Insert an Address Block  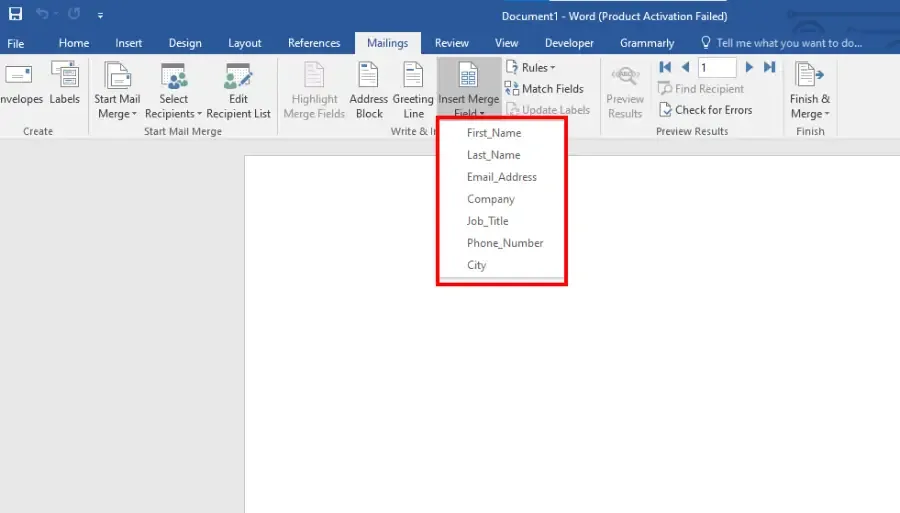coord(368,91)
